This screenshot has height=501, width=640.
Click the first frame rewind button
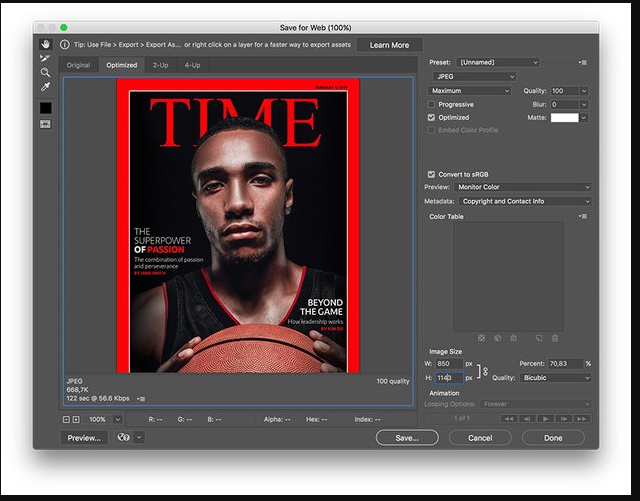tap(509, 419)
